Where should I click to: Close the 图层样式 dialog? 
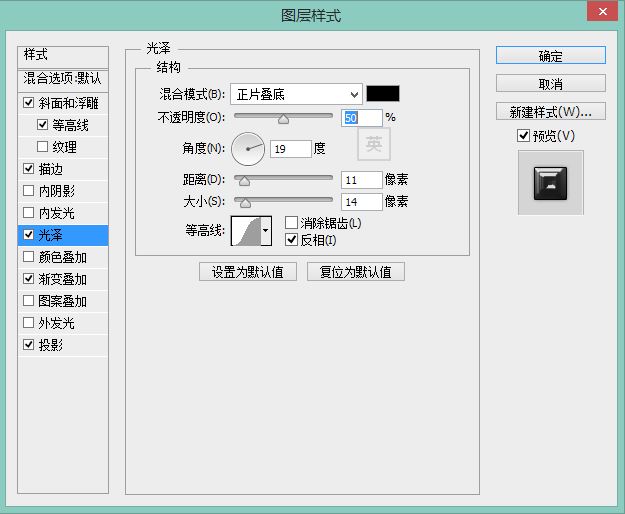603,11
